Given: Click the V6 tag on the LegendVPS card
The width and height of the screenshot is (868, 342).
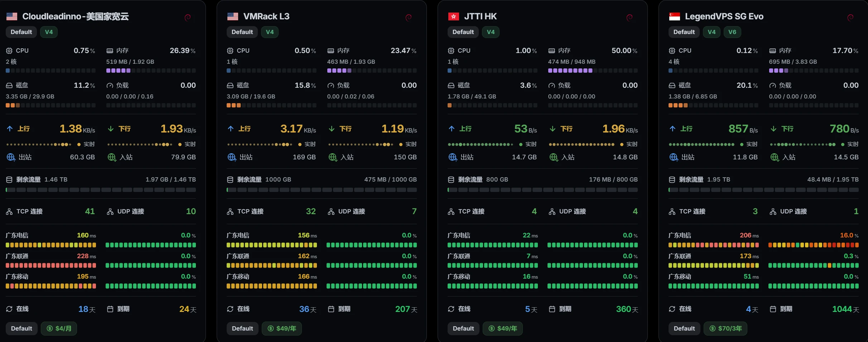Looking at the screenshot, I should (732, 32).
